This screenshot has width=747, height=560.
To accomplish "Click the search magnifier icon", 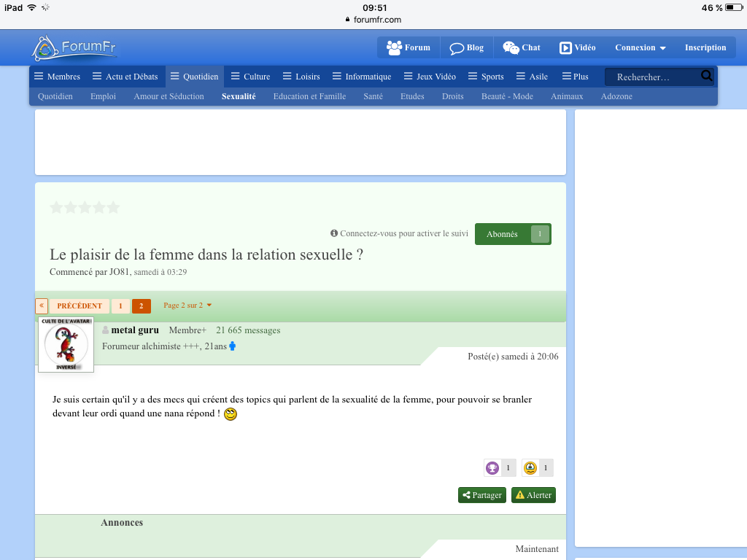I will (706, 76).
